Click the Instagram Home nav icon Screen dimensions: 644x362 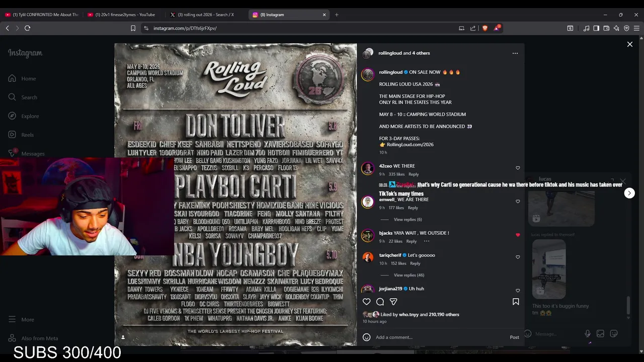coord(12,78)
